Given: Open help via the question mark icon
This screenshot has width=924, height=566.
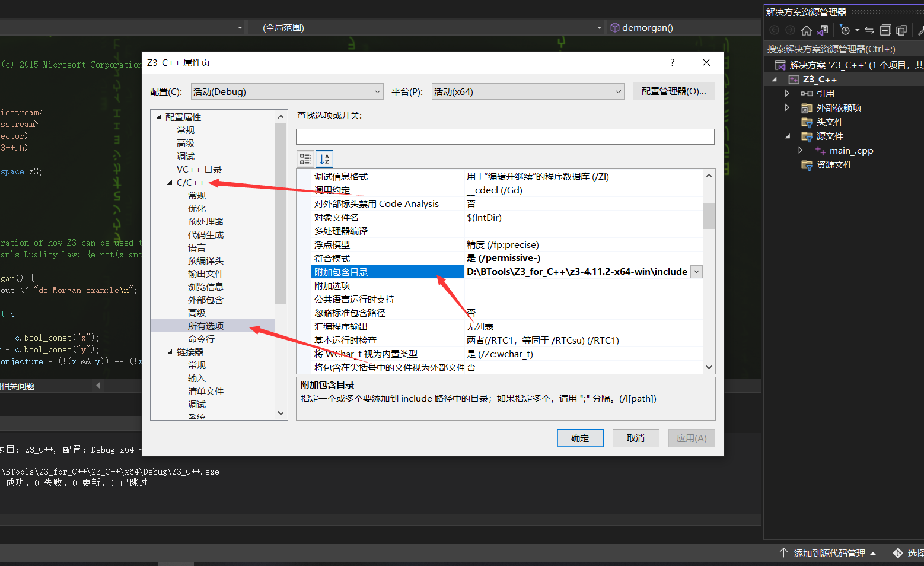Looking at the screenshot, I should coord(672,62).
